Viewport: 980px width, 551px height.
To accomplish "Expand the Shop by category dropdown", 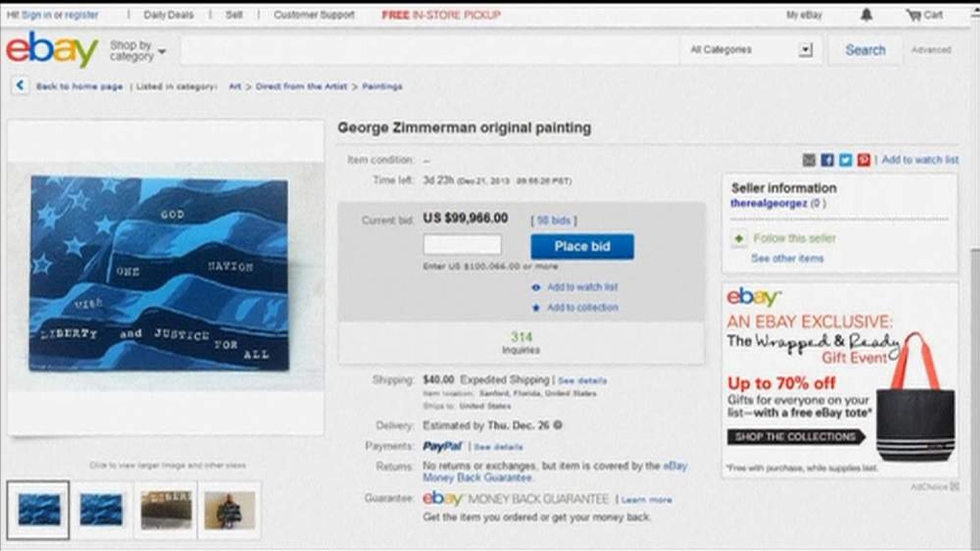I will [x=138, y=51].
